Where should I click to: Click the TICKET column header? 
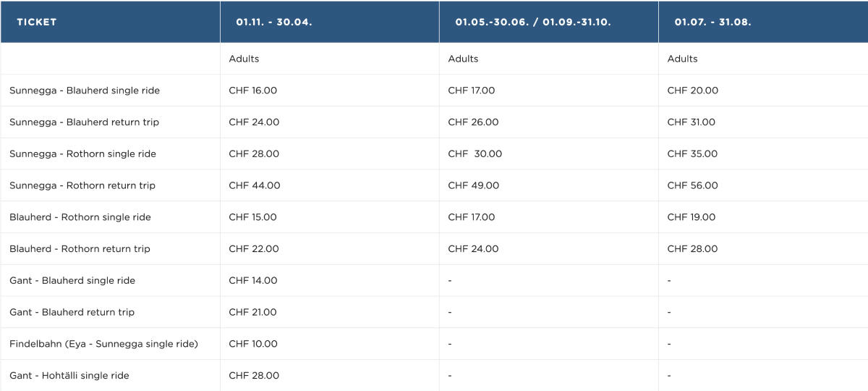pyautogui.click(x=37, y=22)
